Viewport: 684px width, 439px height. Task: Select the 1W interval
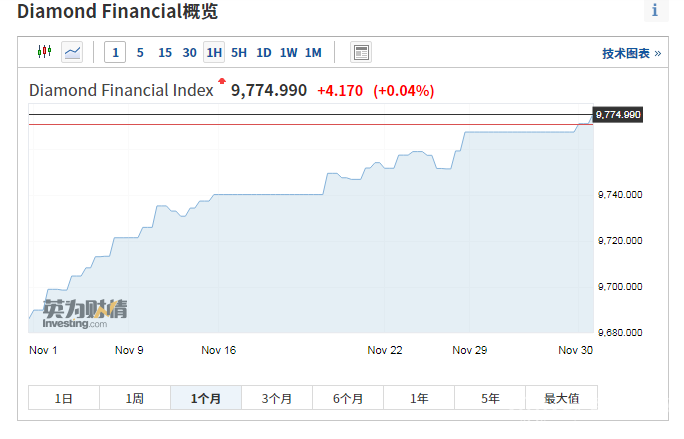[289, 52]
